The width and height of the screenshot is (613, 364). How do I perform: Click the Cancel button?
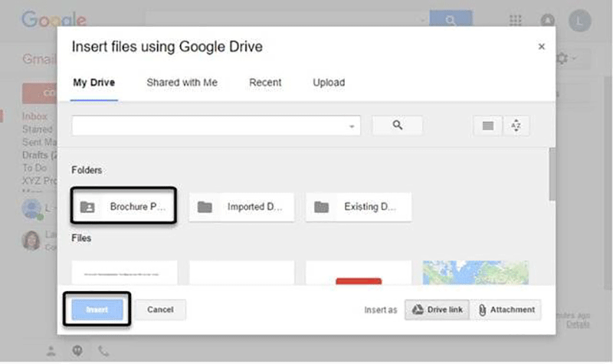point(160,310)
